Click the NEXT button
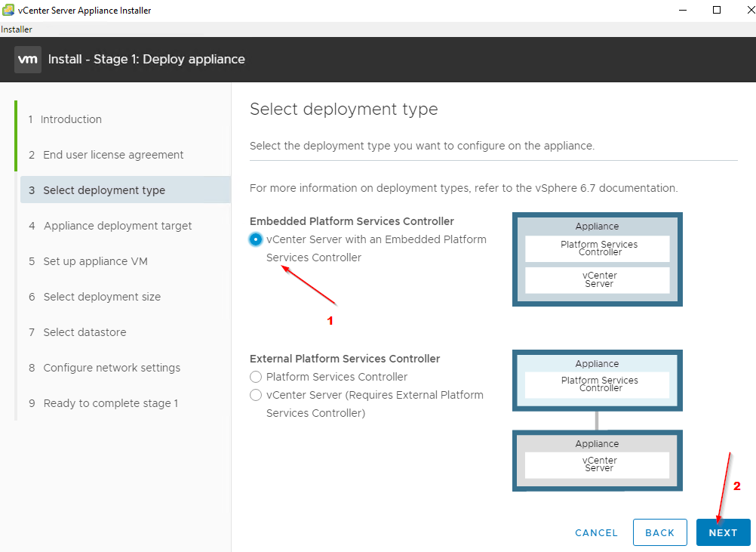Image resolution: width=756 pixels, height=552 pixels. [x=723, y=532]
